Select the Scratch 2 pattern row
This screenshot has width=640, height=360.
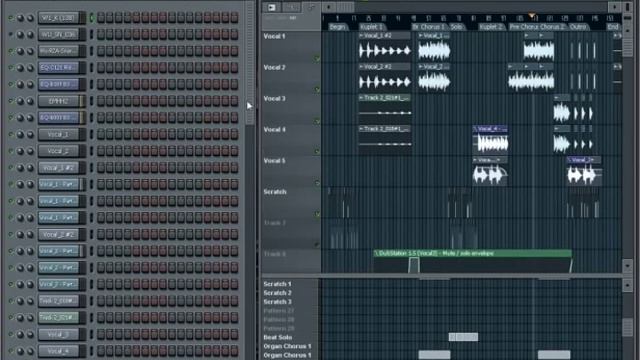[277, 293]
